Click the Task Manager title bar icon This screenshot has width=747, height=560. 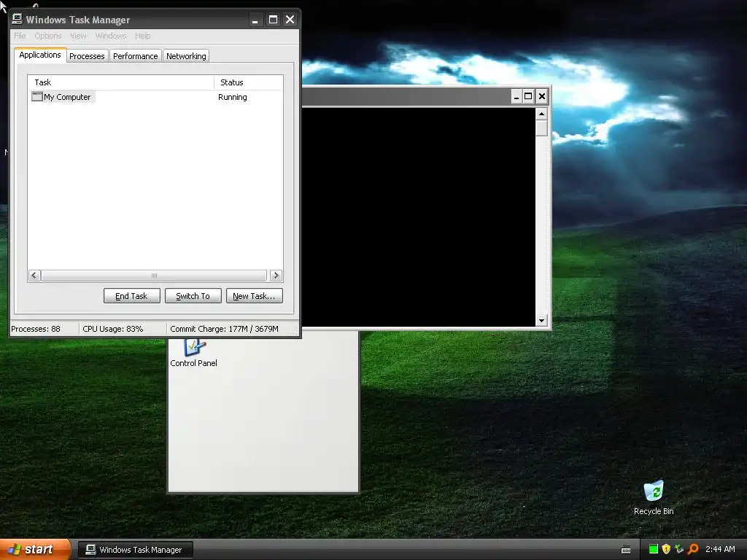pyautogui.click(x=18, y=19)
